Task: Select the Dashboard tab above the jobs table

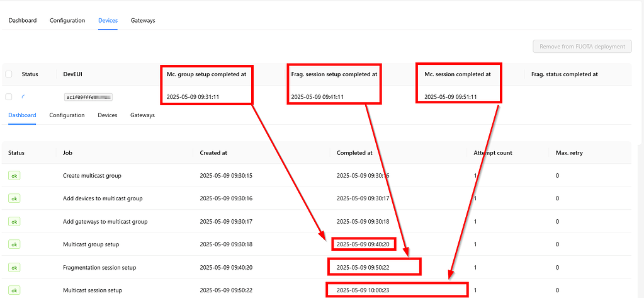Action: pos(22,115)
